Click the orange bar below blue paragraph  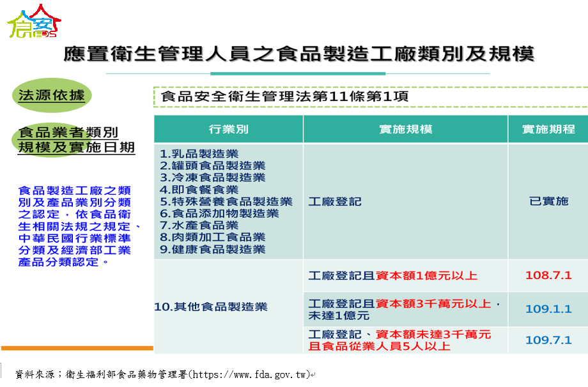coord(77,348)
